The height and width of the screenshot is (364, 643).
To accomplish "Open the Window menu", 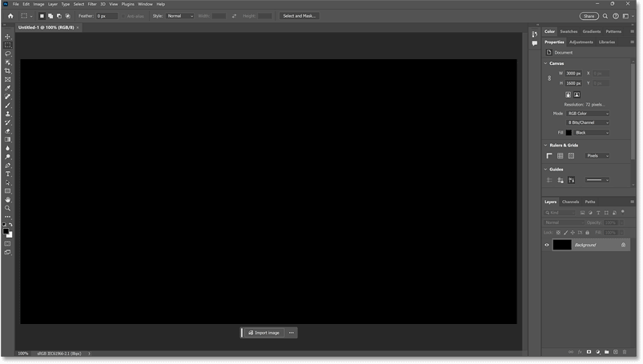I will [x=145, y=4].
